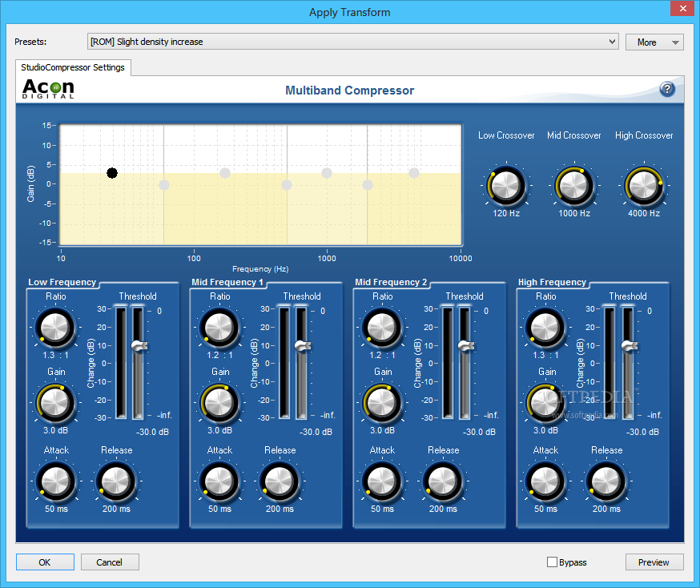Adjust the Low Crossover knob
700x588 pixels.
[x=506, y=185]
